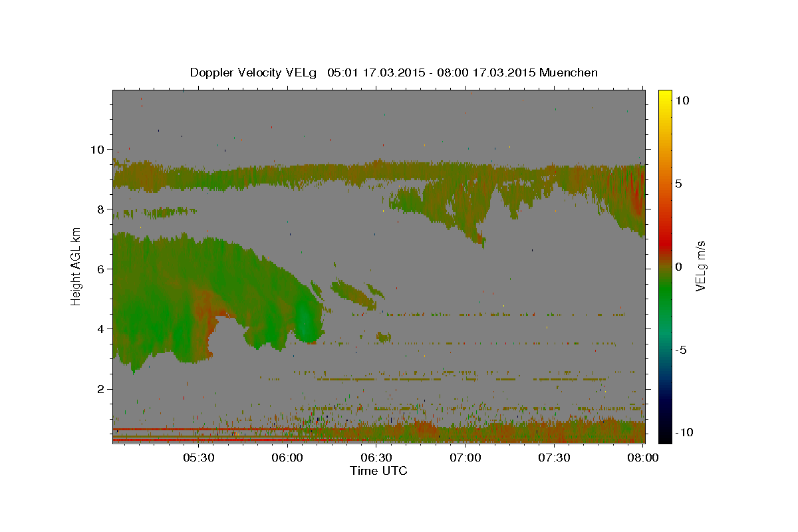Click the 06:00 time tick label
Screen dimensions: 798x532
point(288,458)
